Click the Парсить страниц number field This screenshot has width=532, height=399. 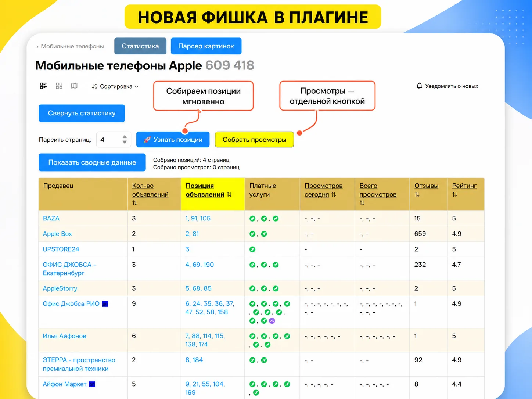click(114, 140)
